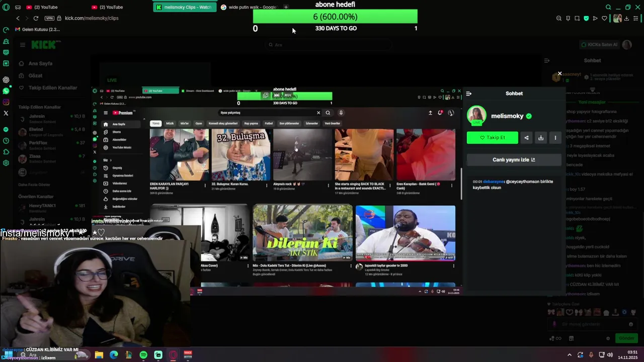
Task: Open Easy Setup menu icon
Action: pyautogui.click(x=636, y=18)
